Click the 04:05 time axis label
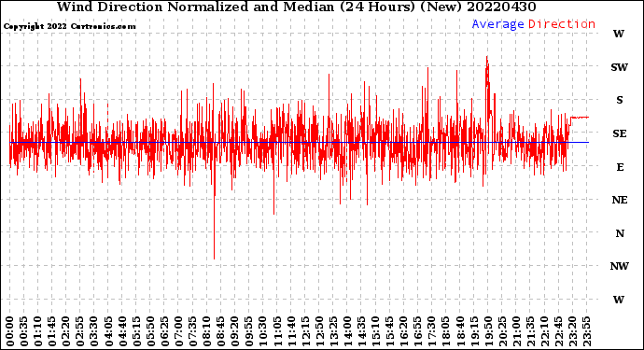Screen dimensions: 644x350 click(x=108, y=331)
